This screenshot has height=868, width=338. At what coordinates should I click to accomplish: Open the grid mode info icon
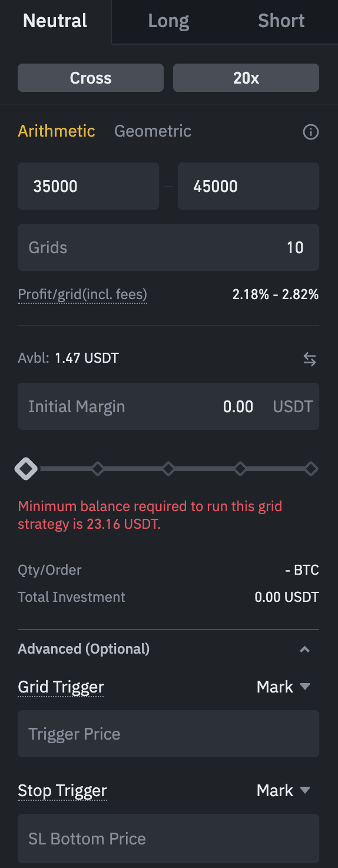pyautogui.click(x=310, y=131)
